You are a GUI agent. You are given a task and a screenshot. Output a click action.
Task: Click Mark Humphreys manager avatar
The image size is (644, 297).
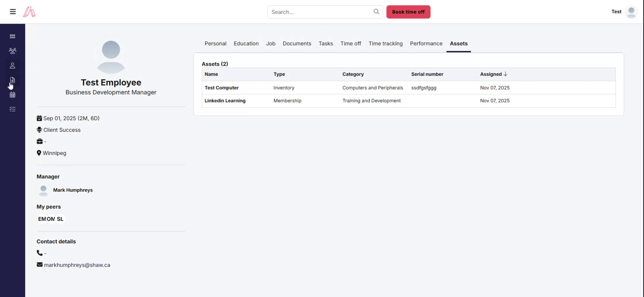click(43, 190)
